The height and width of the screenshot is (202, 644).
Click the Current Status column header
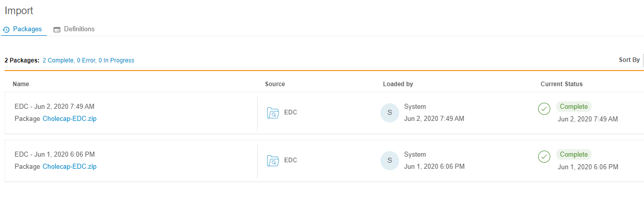point(561,84)
